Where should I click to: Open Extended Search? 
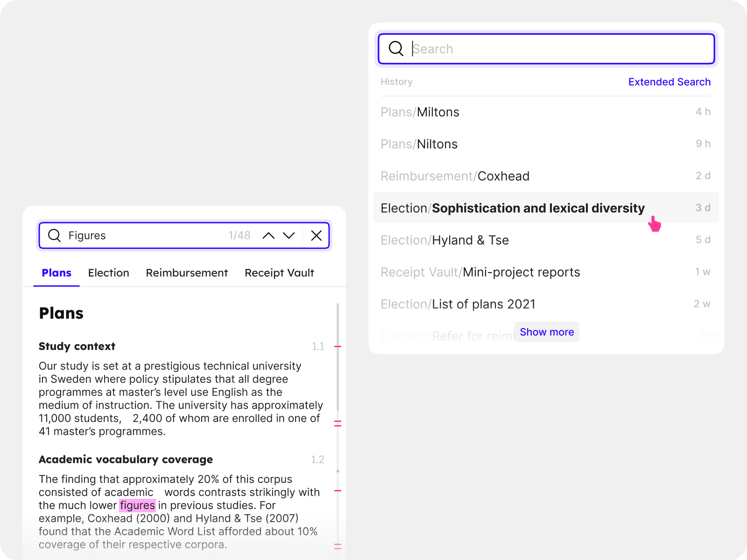point(669,82)
